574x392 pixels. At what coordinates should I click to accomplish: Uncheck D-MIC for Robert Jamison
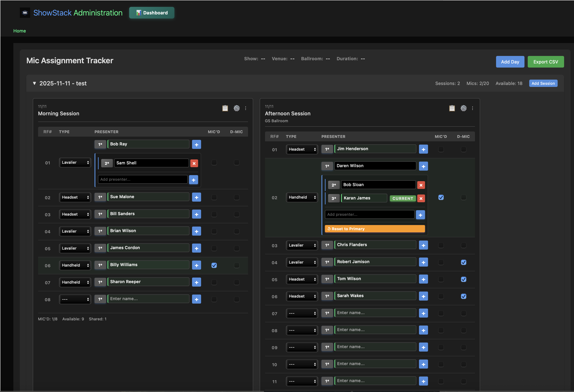tap(463, 262)
